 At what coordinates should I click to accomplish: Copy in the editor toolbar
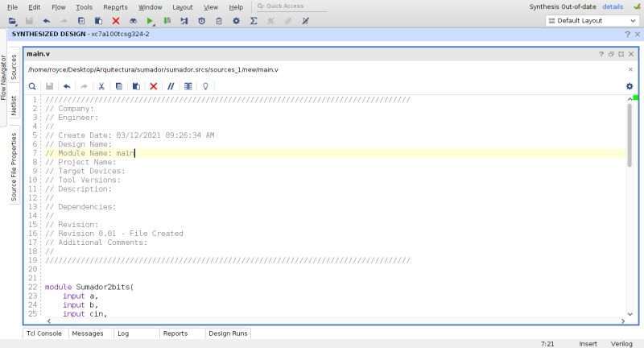[x=118, y=86]
